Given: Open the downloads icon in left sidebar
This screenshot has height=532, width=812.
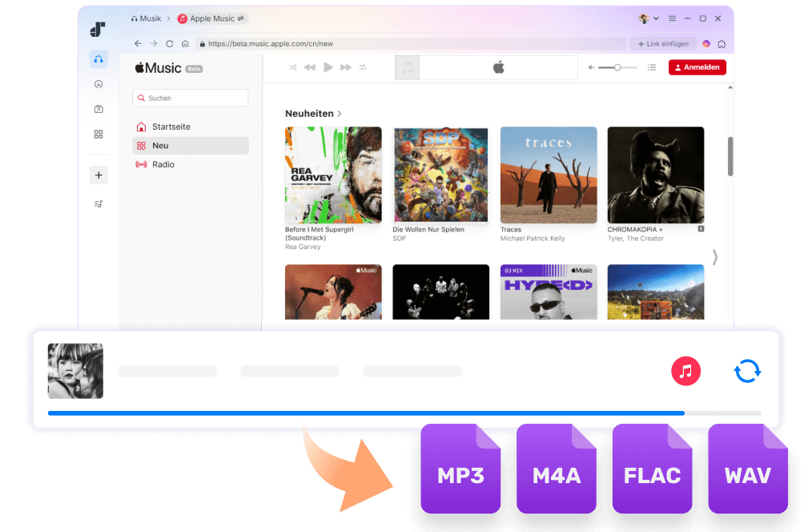Looking at the screenshot, I should (98, 83).
